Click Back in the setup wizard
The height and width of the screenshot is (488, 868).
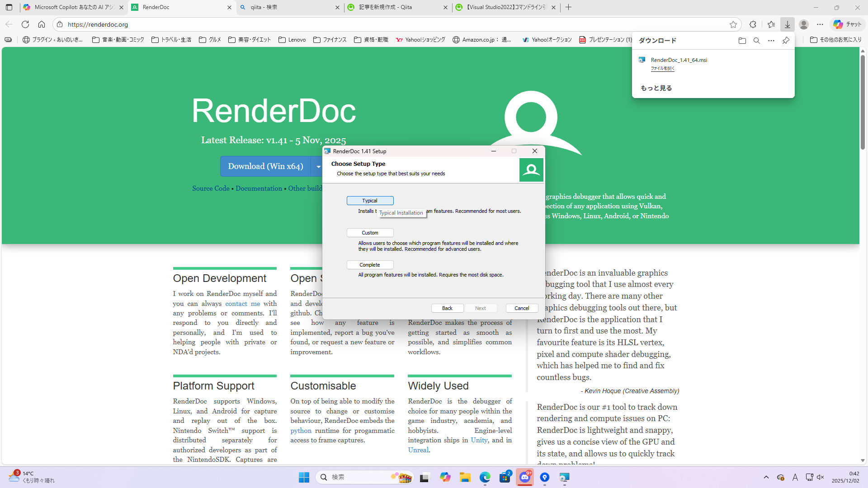click(447, 308)
